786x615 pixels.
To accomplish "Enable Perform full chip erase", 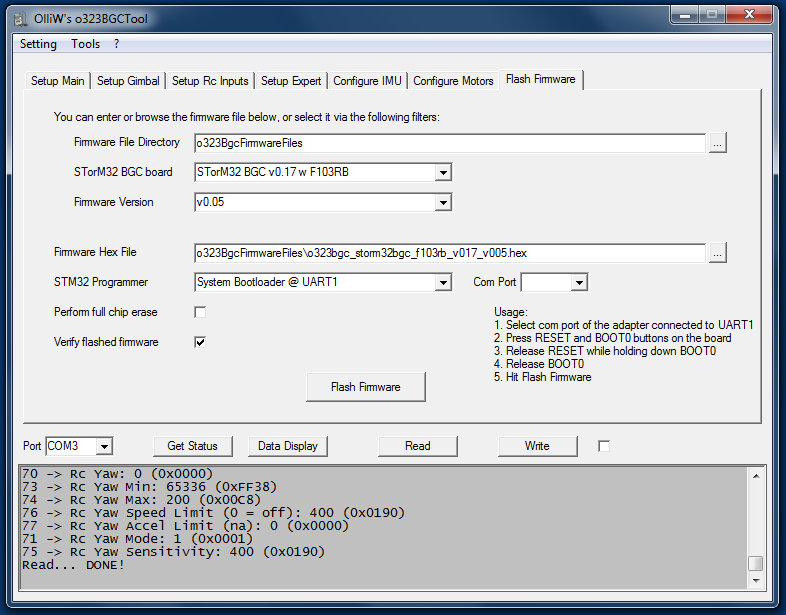I will (200, 312).
